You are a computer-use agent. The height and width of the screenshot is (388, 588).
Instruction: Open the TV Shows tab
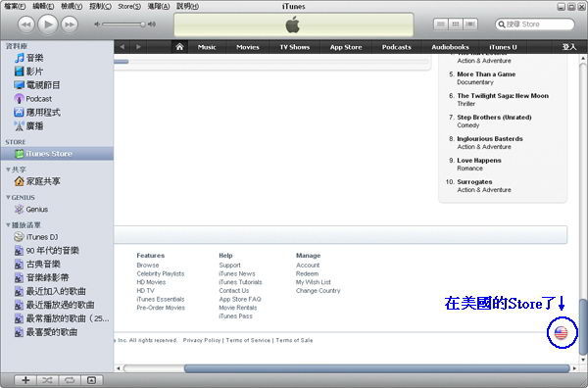coord(294,47)
